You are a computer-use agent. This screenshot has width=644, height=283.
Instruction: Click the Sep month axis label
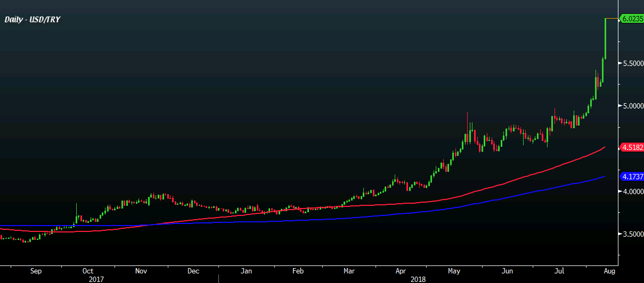pyautogui.click(x=36, y=271)
